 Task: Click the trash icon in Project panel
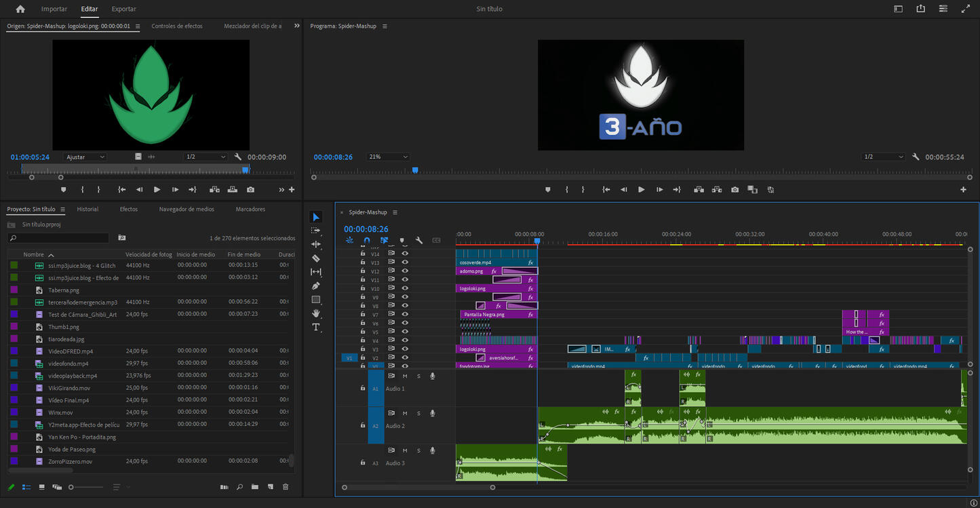[286, 487]
